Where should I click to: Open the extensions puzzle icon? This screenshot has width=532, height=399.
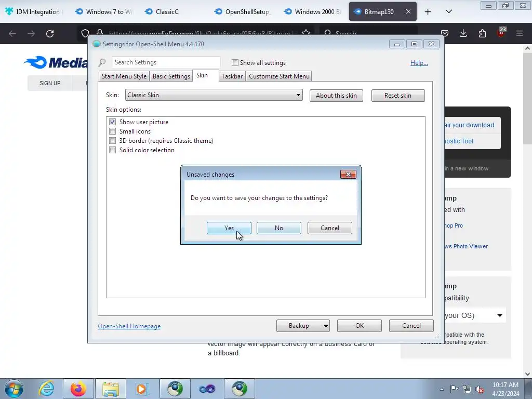[x=482, y=34]
